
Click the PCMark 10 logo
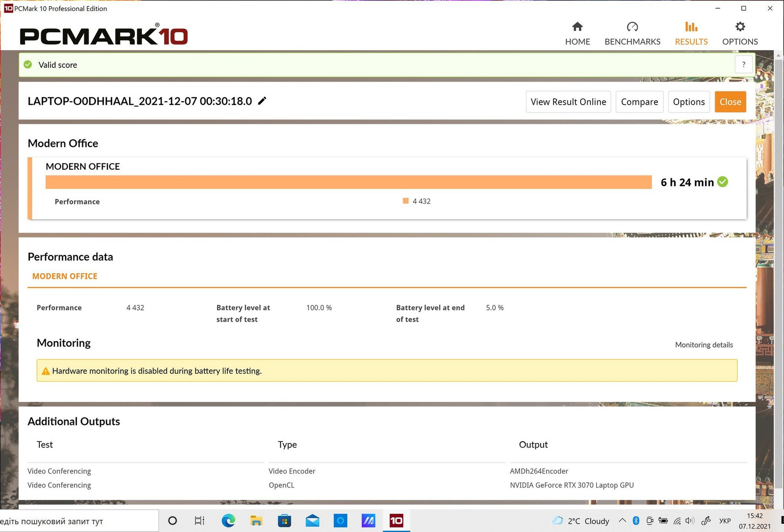[x=104, y=34]
